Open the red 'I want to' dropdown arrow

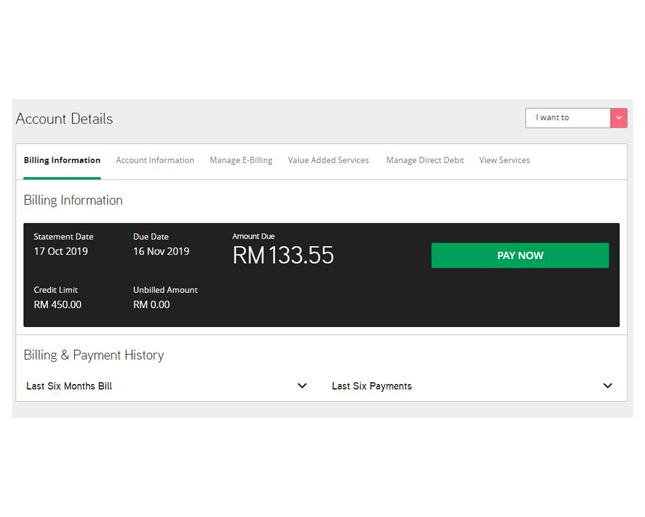[619, 118]
